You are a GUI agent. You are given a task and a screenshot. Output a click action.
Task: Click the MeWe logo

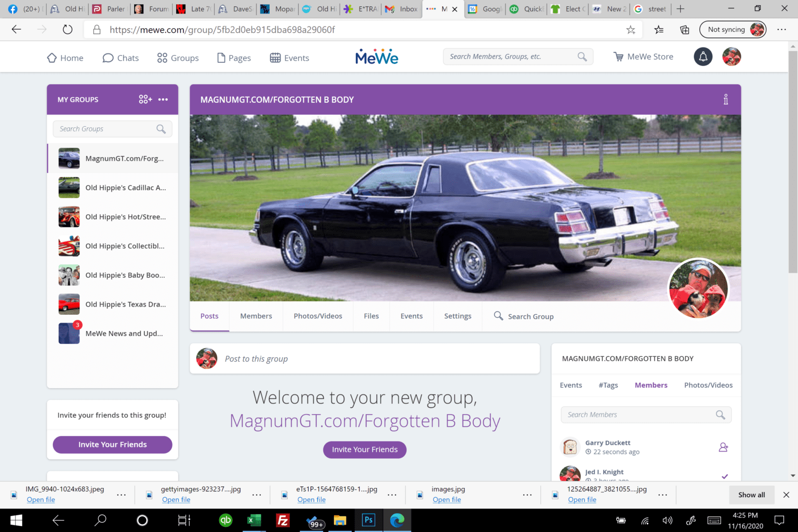377,57
